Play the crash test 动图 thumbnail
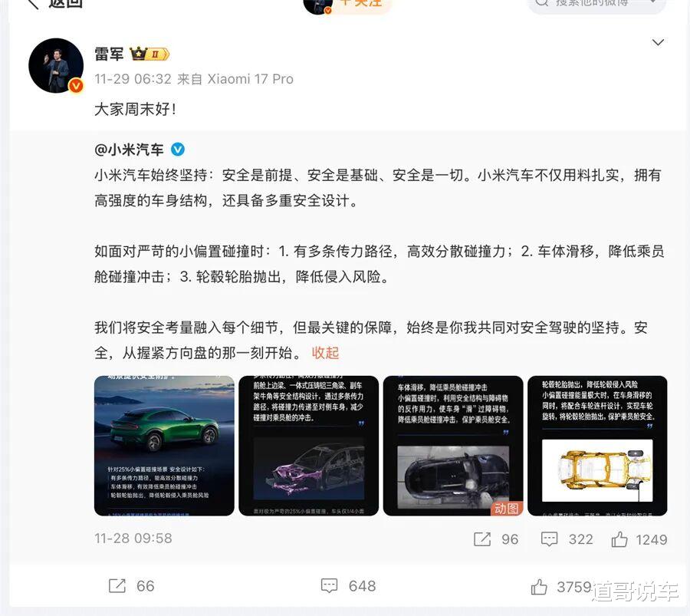Viewport: 690px width, 616px height. (453, 446)
